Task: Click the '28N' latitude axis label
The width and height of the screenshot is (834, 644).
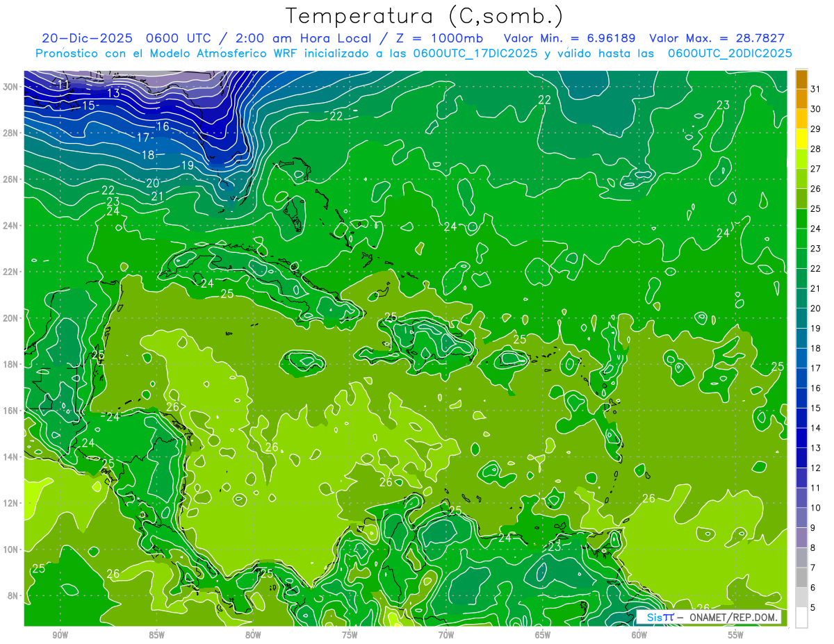Action: click(x=12, y=133)
